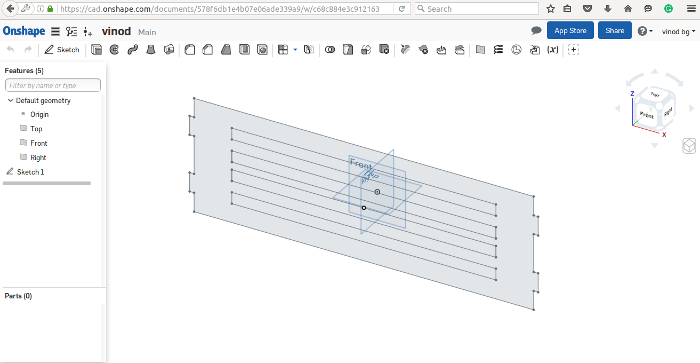The width and height of the screenshot is (700, 363).
Task: Click the Undo arrow
Action: (10, 49)
